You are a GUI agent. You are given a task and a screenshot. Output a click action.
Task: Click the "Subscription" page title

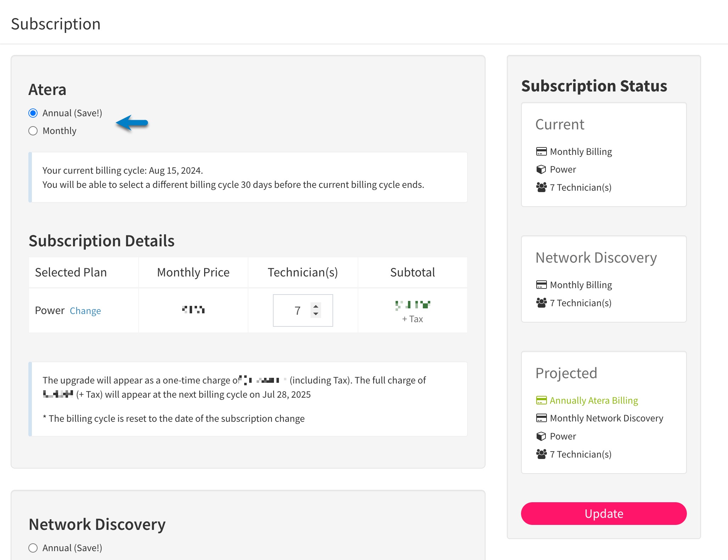pyautogui.click(x=56, y=24)
